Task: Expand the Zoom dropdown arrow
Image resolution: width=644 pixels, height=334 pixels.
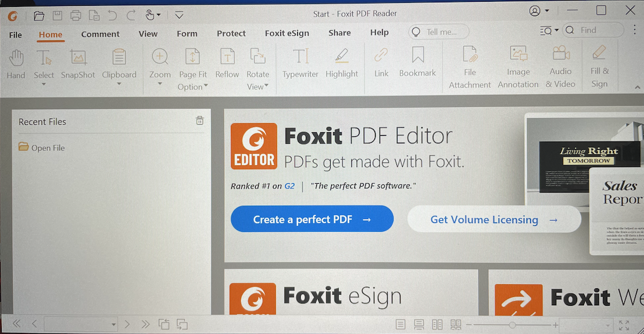Action: point(160,83)
